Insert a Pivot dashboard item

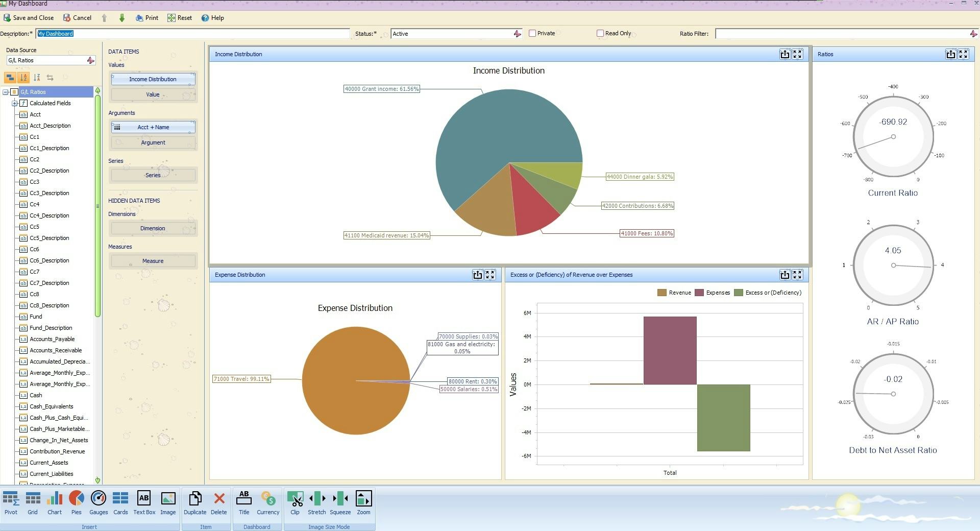coord(11,503)
